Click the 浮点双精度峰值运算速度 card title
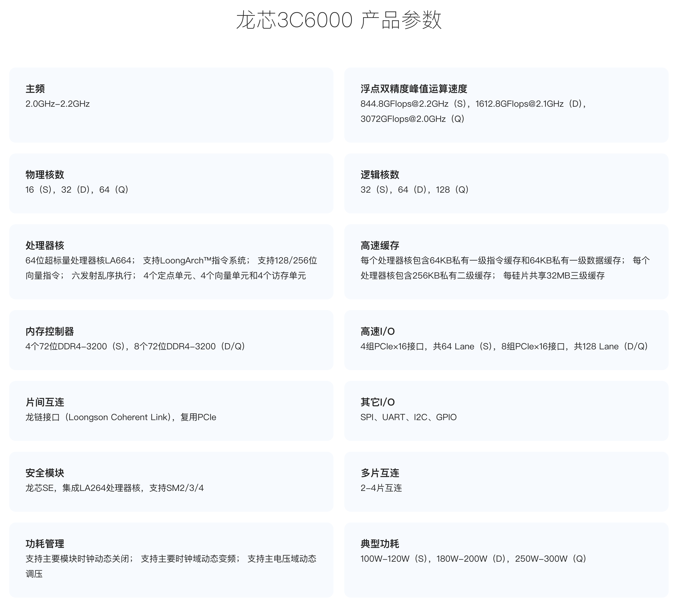Screen dimensions: 674x616 [x=415, y=89]
